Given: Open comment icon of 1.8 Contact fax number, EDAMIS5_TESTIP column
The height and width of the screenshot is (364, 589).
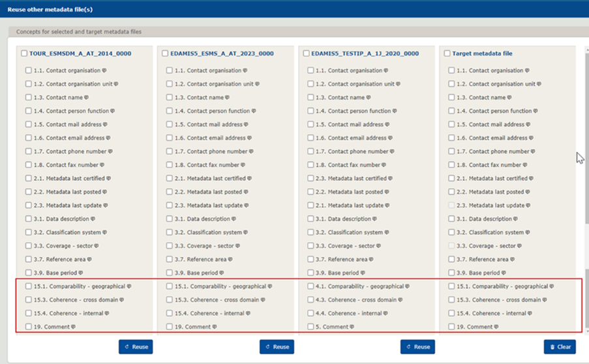Looking at the screenshot, I should coord(384,165).
